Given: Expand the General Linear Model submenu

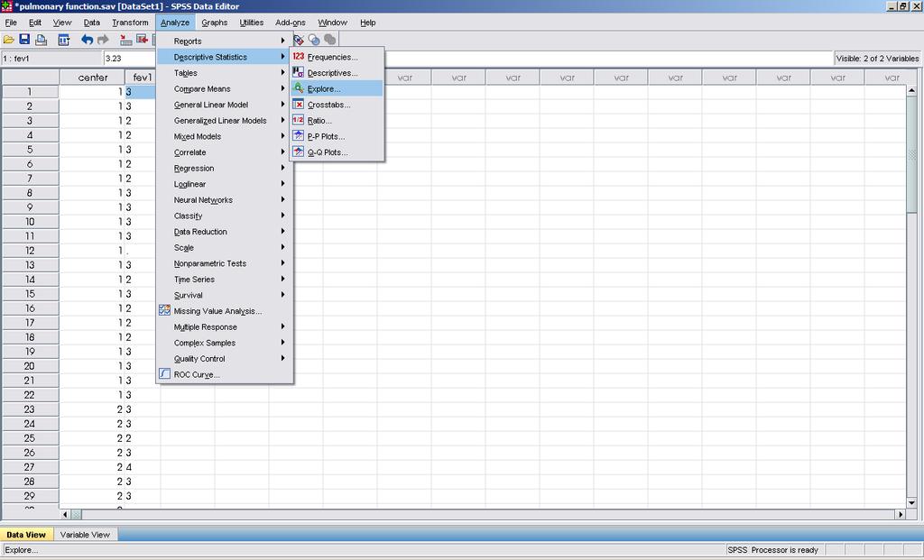Looking at the screenshot, I should (x=224, y=105).
